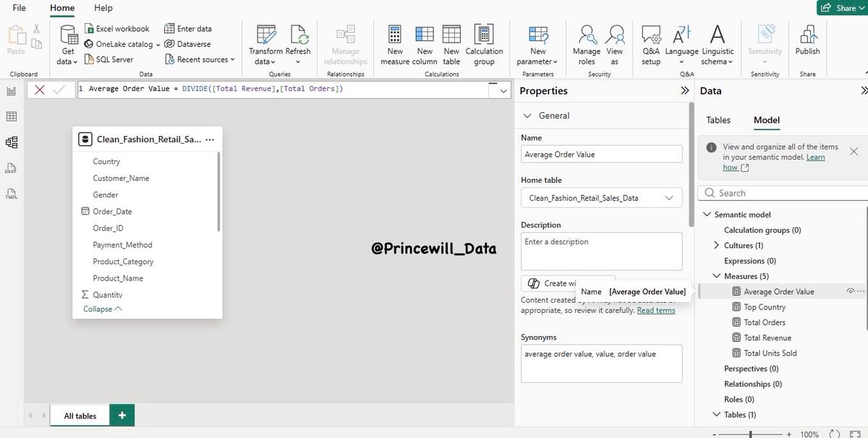Select the Top Country measure
The image size is (868, 438).
(x=765, y=307)
